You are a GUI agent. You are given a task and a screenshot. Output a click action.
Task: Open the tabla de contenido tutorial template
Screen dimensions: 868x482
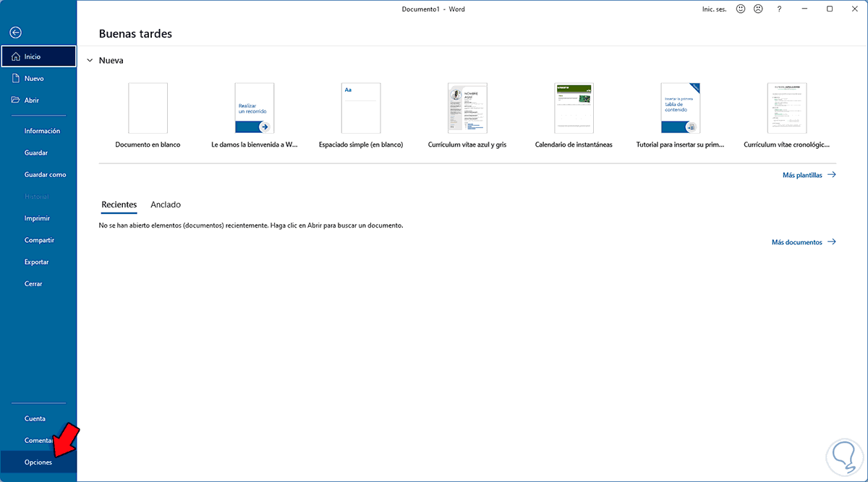pos(681,108)
